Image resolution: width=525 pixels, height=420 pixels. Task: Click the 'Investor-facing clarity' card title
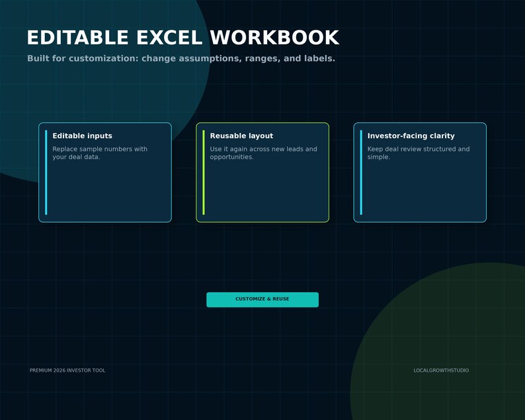point(411,136)
